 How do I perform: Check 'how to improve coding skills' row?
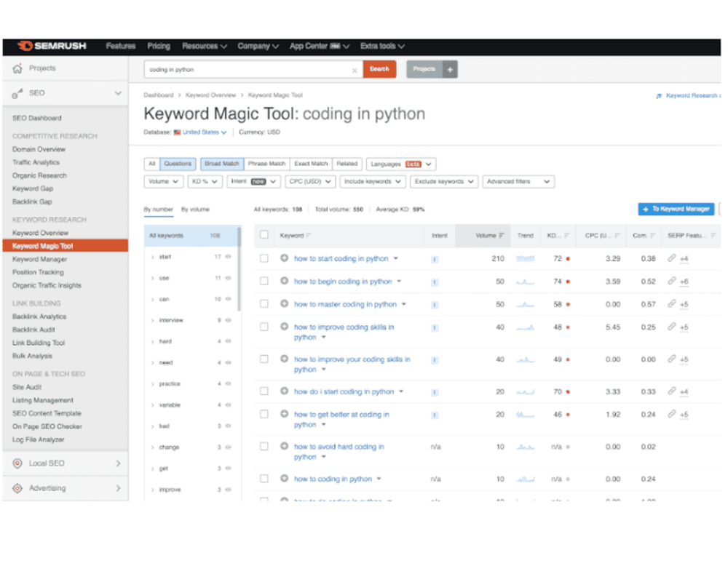coord(264,327)
